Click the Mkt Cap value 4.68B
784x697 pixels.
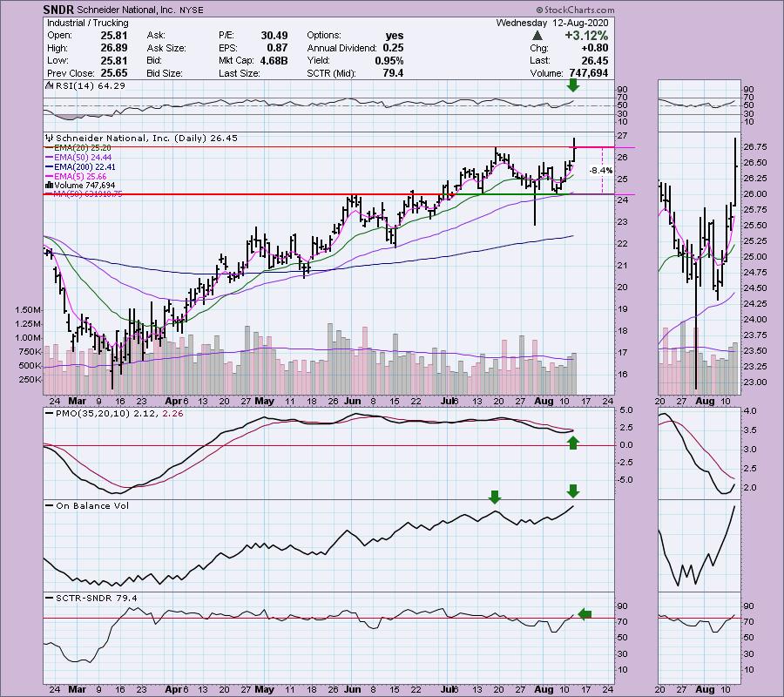pyautogui.click(x=274, y=60)
